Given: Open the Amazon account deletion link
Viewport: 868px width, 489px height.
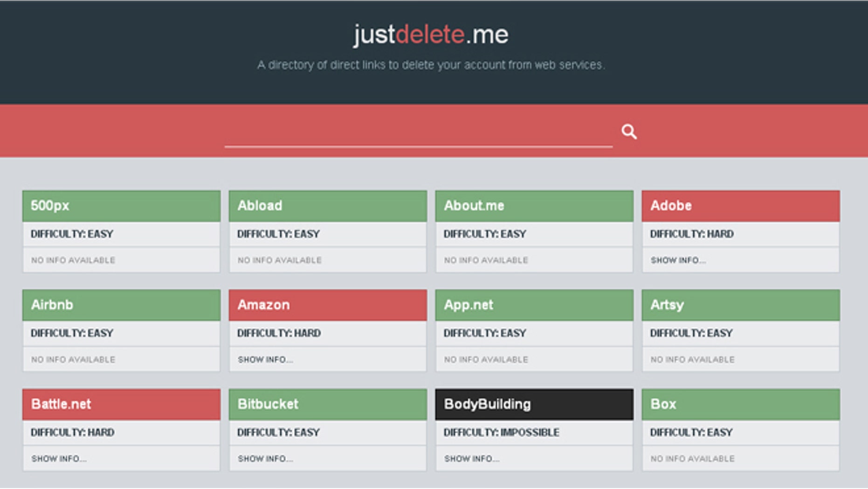Looking at the screenshot, I should click(328, 305).
